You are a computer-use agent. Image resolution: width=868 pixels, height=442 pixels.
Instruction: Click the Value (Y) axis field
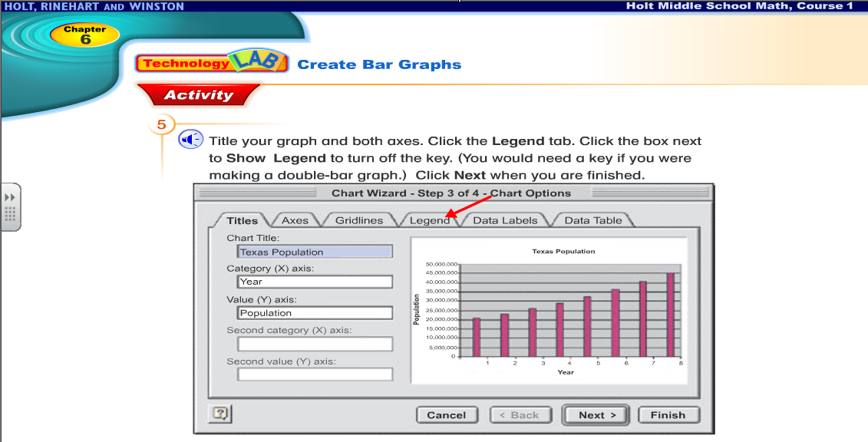[x=315, y=313]
